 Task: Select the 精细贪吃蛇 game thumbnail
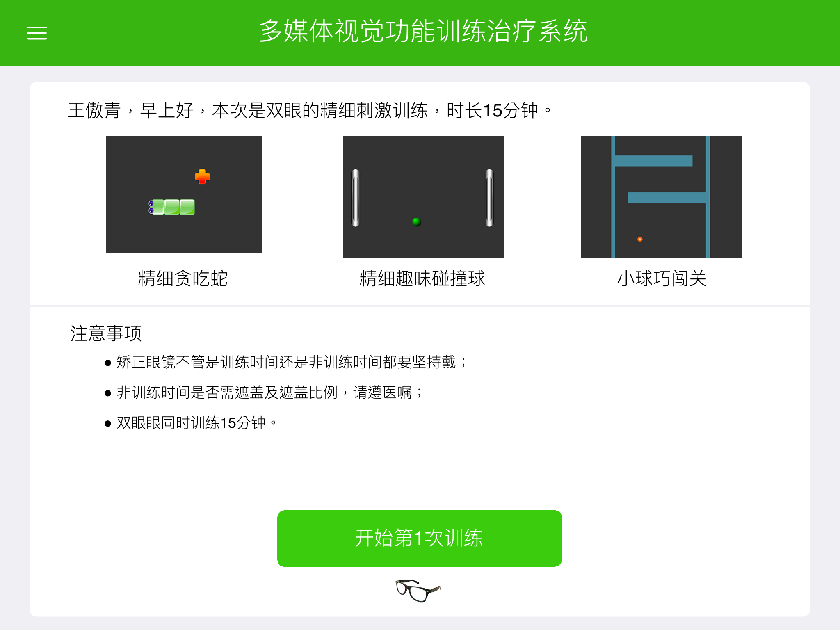(184, 195)
